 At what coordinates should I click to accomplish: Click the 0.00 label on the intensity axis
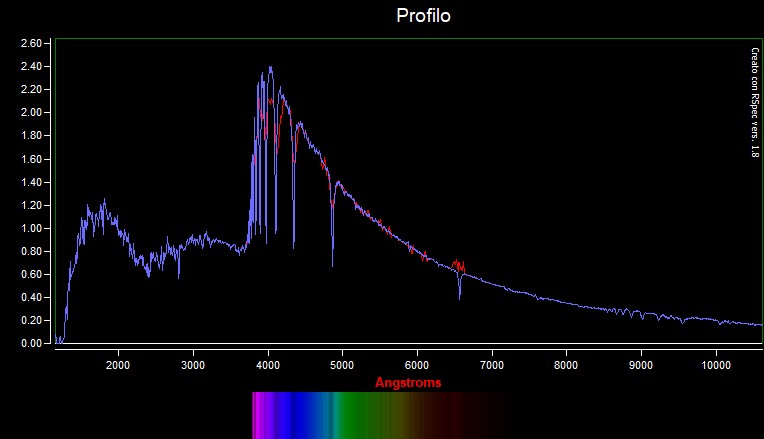pyautogui.click(x=30, y=343)
